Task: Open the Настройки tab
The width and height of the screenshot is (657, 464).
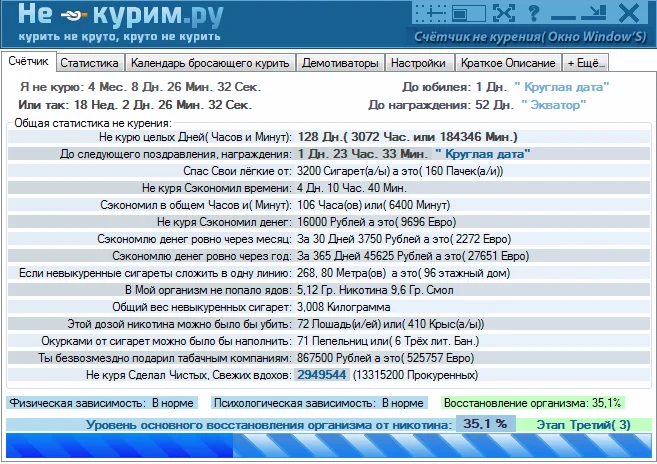Action: (x=412, y=62)
